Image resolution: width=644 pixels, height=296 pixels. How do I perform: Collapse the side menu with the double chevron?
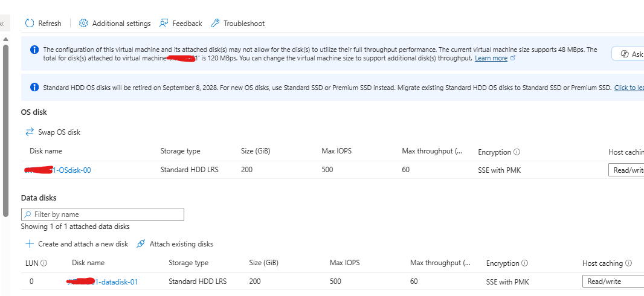(x=2, y=24)
